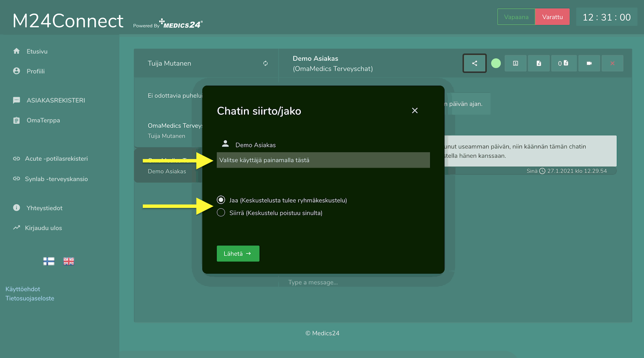Screen dimensions: 644x358
Task: Click the Demo Asiakas chat header name
Action: click(x=315, y=59)
